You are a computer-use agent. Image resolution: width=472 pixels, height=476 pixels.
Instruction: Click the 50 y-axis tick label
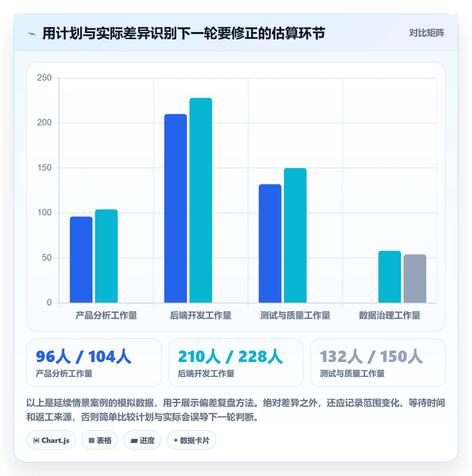tap(47, 258)
